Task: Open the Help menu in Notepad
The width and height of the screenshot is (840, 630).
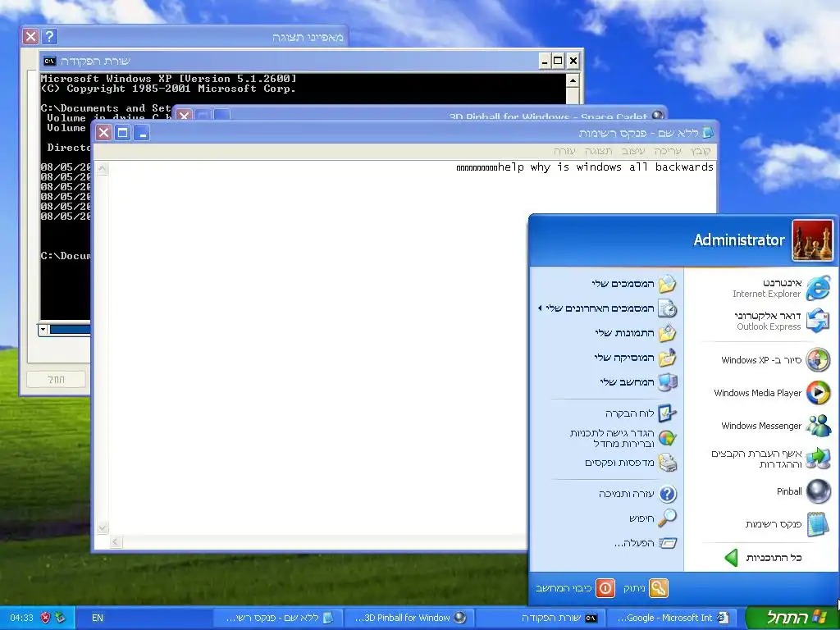Action: click(x=564, y=151)
